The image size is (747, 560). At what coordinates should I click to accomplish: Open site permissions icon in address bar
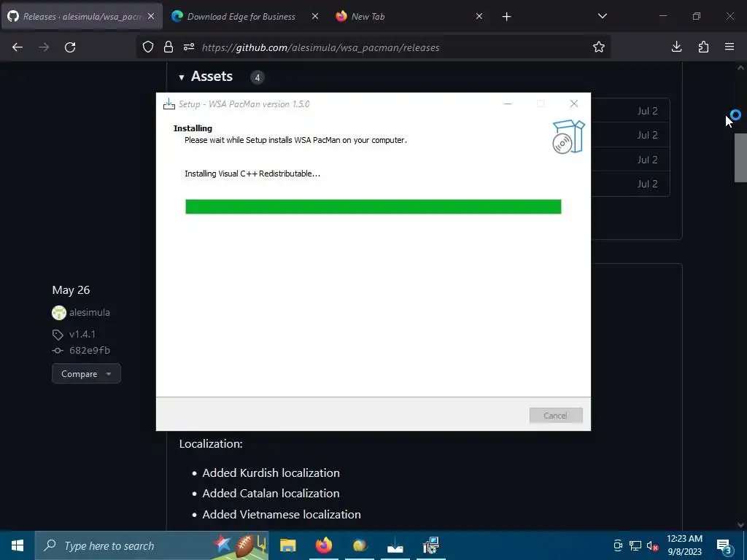[189, 47]
